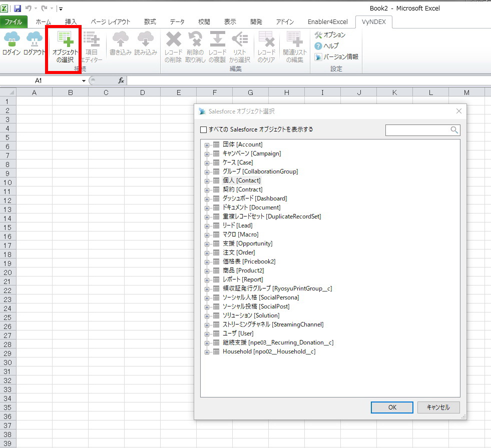
Task: Expand the 団体 [Account] node
Action: [207, 145]
